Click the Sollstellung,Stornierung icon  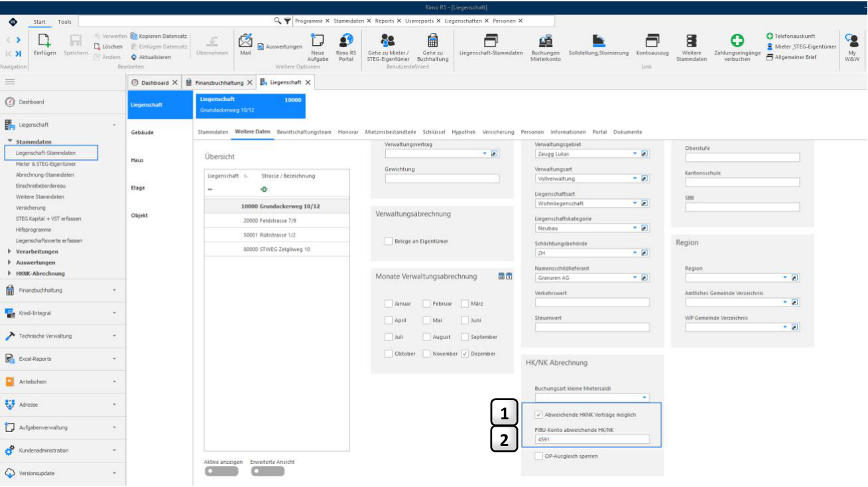click(x=599, y=40)
